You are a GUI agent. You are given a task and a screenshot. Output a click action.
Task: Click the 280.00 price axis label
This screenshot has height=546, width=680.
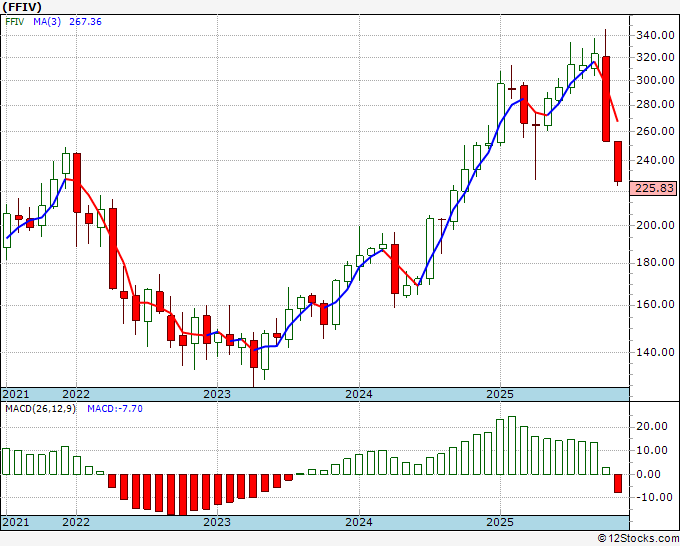point(655,105)
